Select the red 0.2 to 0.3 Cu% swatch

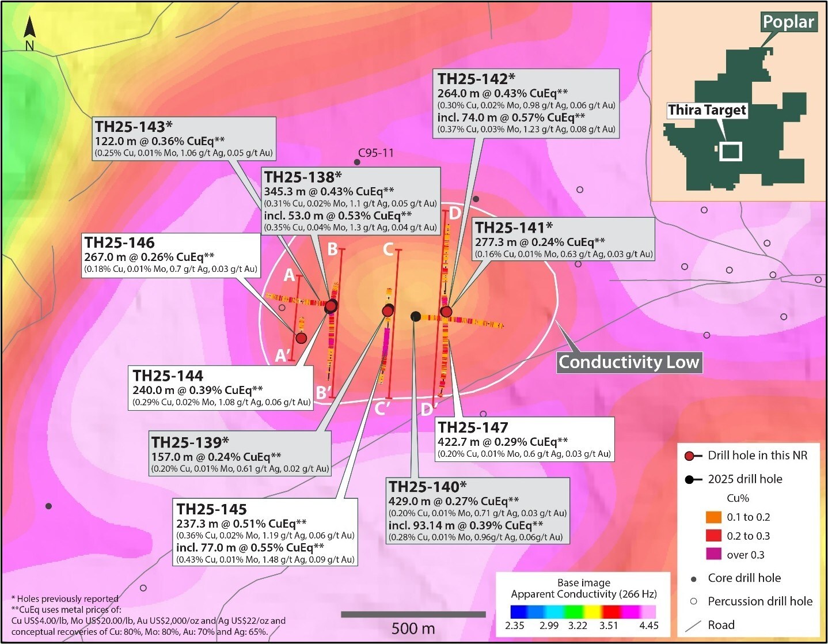pos(713,536)
